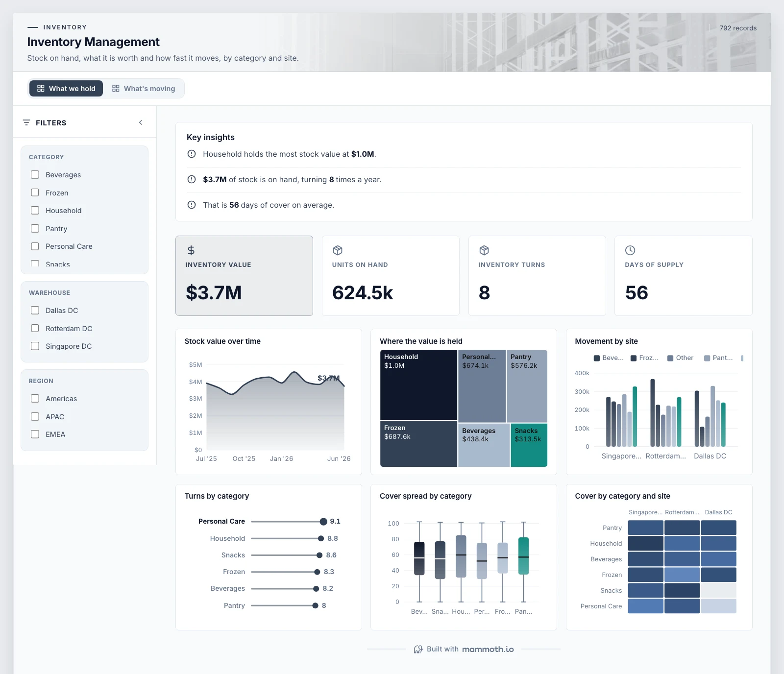784x674 pixels.
Task: Click the Personal Care 9.1 lollipop dot
Action: pos(323,522)
